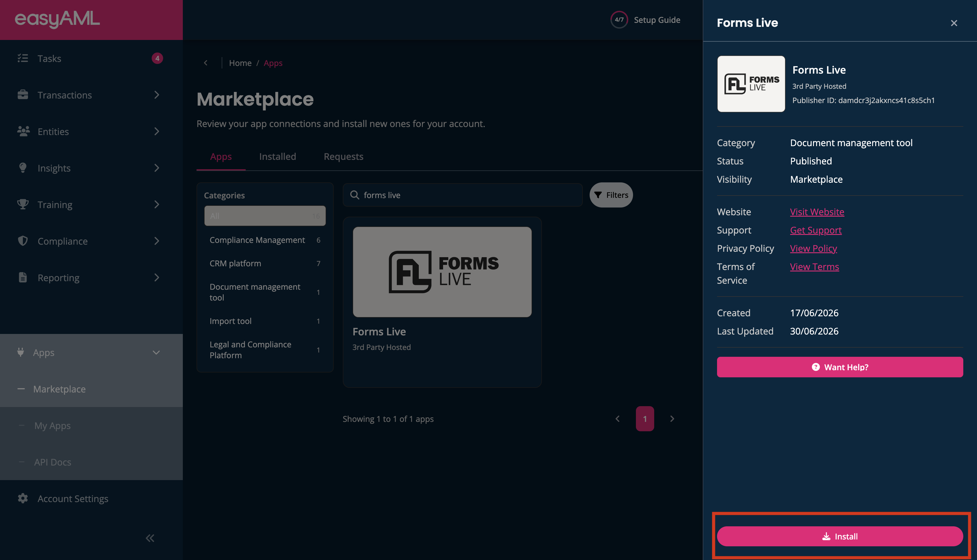Open the Get Support link
Image resolution: width=977 pixels, height=560 pixels.
816,230
